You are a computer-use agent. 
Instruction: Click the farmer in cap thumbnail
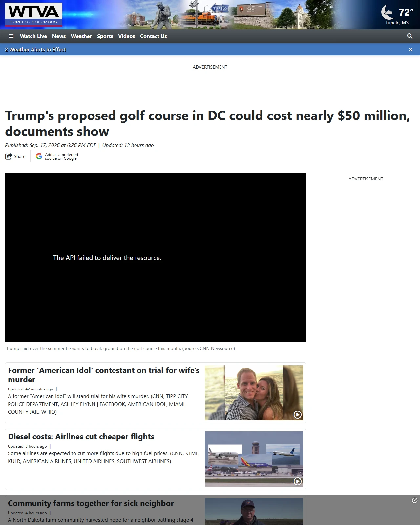(254, 512)
